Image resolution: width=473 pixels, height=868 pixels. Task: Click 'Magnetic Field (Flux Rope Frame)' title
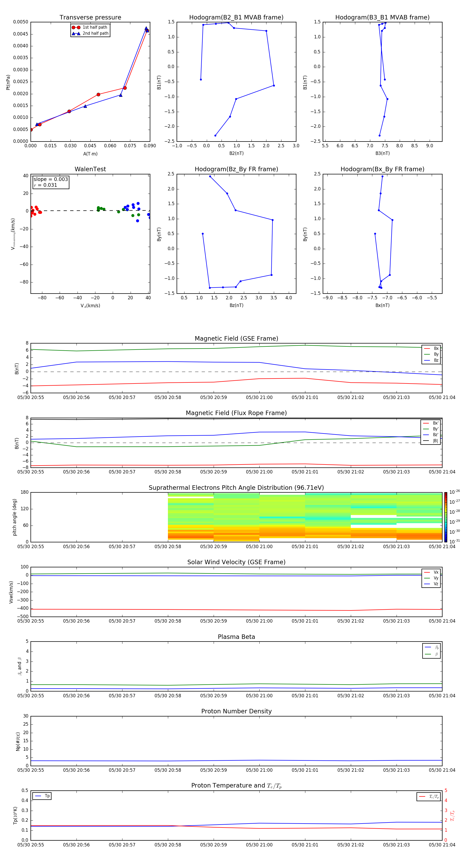coord(236,413)
